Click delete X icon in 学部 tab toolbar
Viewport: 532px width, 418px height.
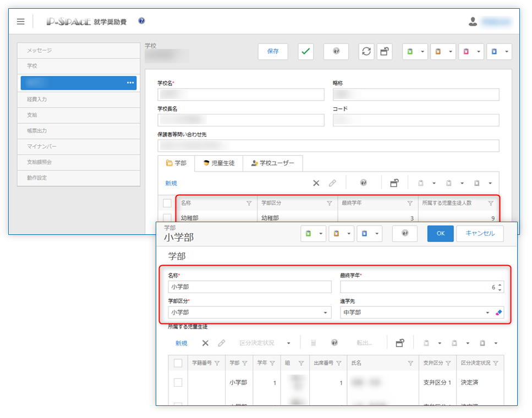(316, 183)
